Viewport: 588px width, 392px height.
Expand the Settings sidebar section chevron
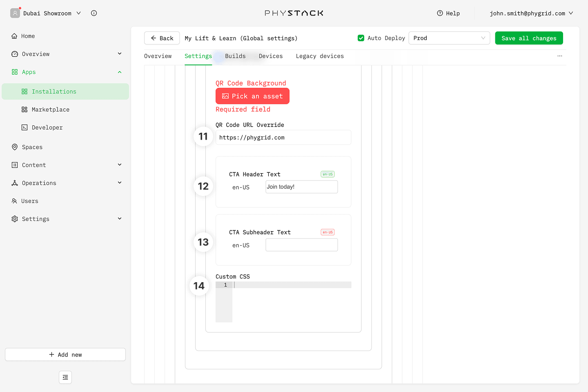(x=120, y=219)
